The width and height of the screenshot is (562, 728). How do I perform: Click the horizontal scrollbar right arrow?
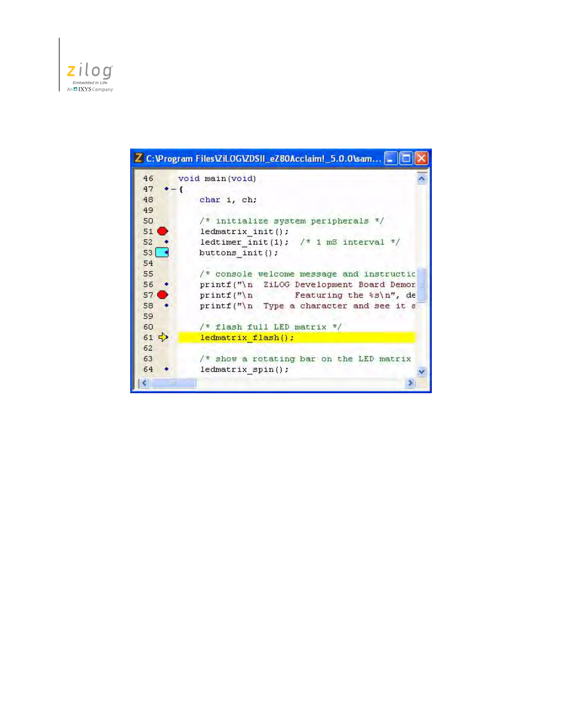click(411, 383)
